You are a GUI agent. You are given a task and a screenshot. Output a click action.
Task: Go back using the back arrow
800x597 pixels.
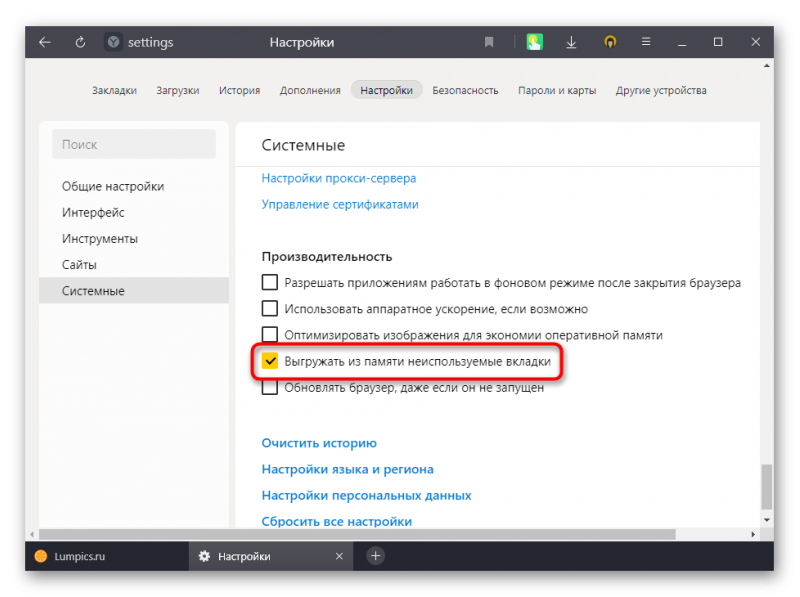point(45,42)
